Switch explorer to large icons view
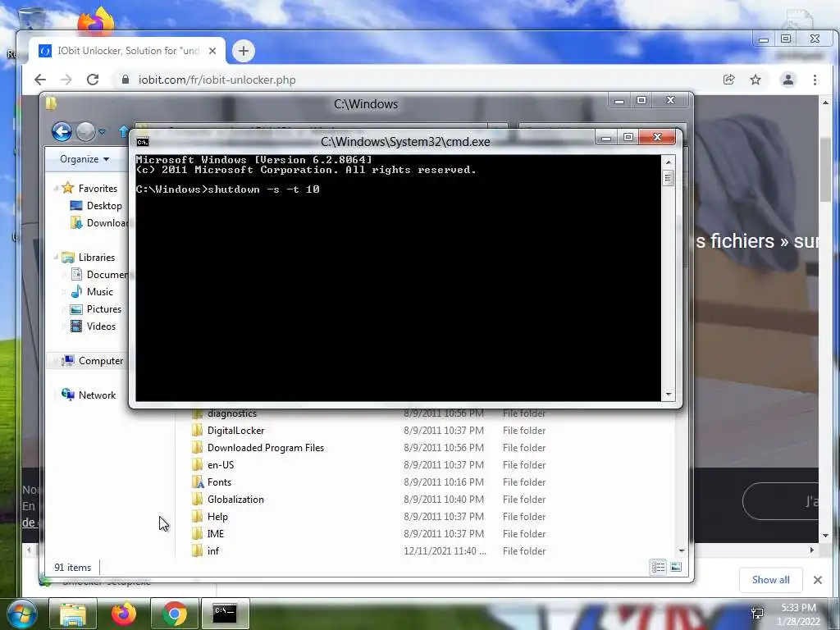The height and width of the screenshot is (630, 840). coord(676,567)
